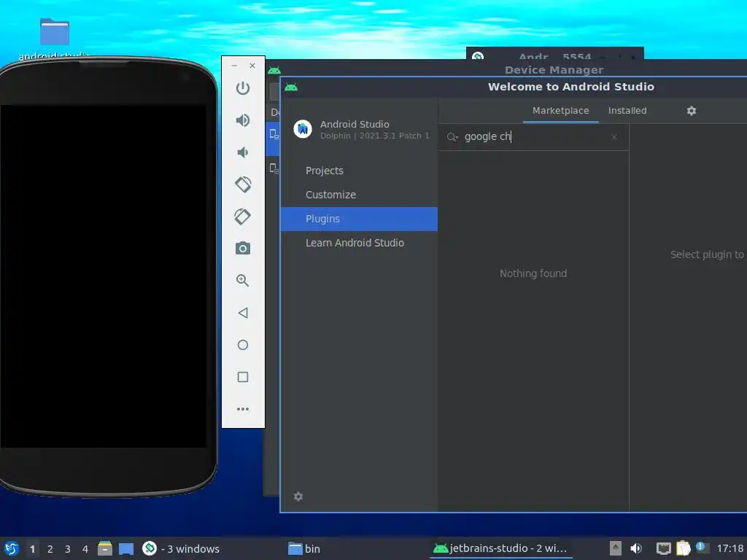This screenshot has width=747, height=560.
Task: Switch to the Installed tab
Action: [627, 111]
